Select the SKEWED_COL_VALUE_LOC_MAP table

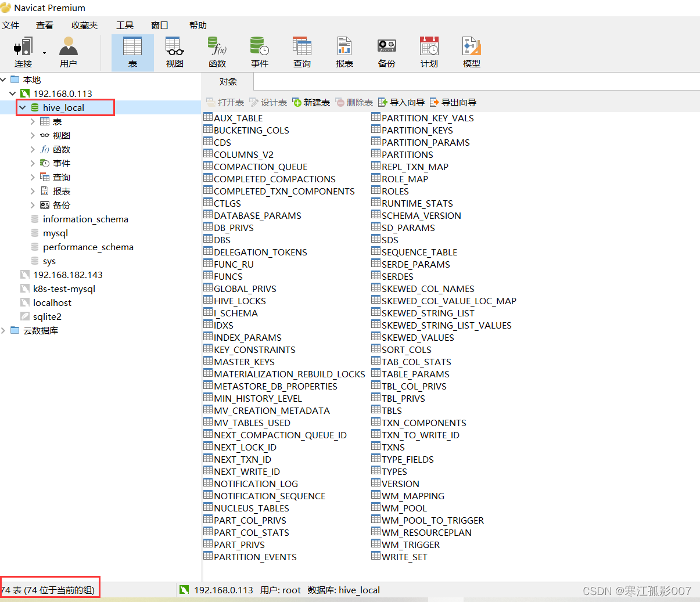pos(449,301)
